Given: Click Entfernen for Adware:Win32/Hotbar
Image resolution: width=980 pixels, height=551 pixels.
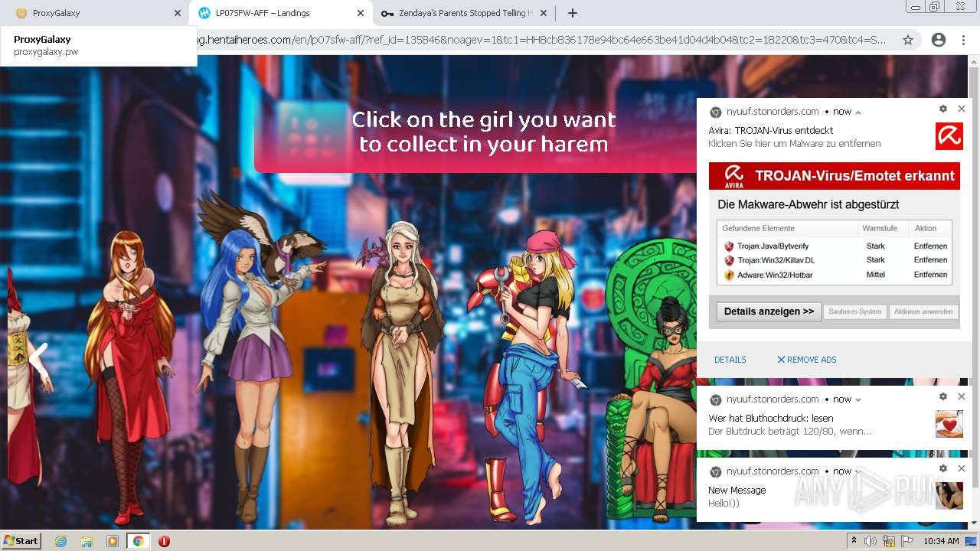Looking at the screenshot, I should click(930, 275).
